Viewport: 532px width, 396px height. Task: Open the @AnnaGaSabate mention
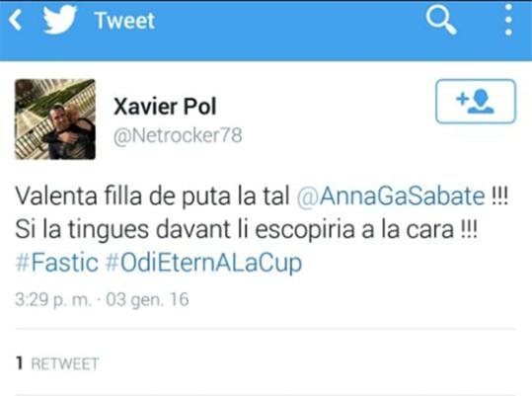391,197
